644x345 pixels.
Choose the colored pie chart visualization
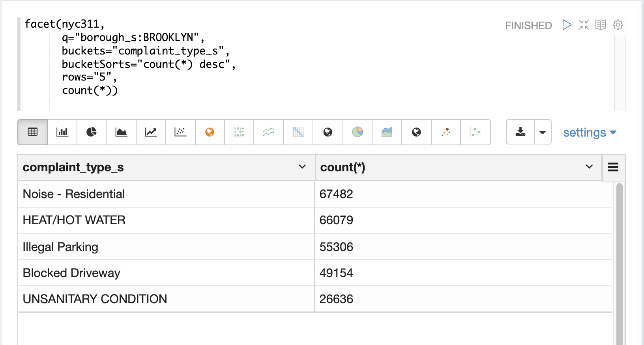click(x=358, y=132)
